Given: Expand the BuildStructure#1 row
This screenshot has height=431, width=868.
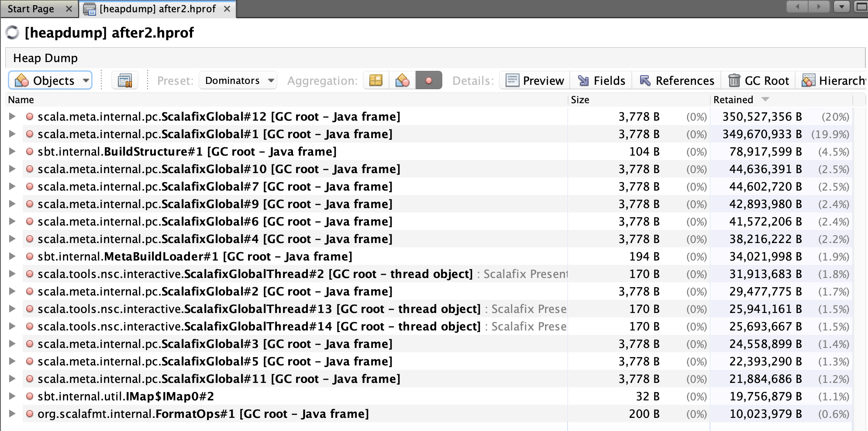Looking at the screenshot, I should 11,151.
